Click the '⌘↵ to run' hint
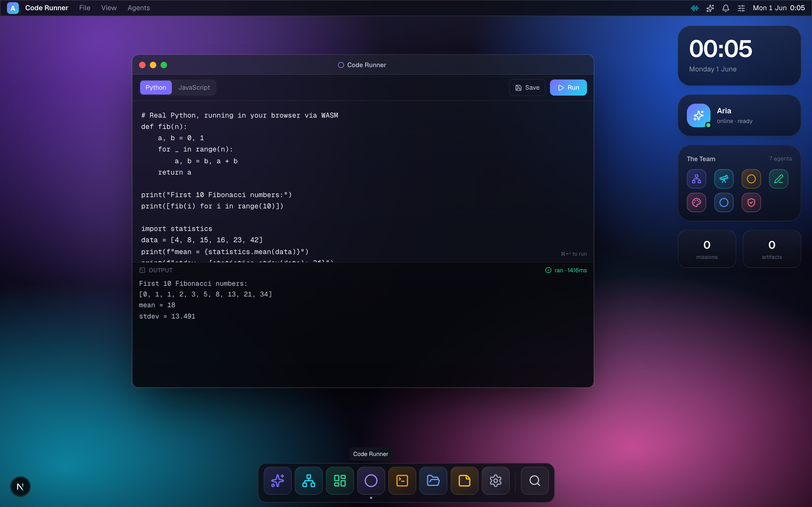Screen dimensions: 812x507 574,254
